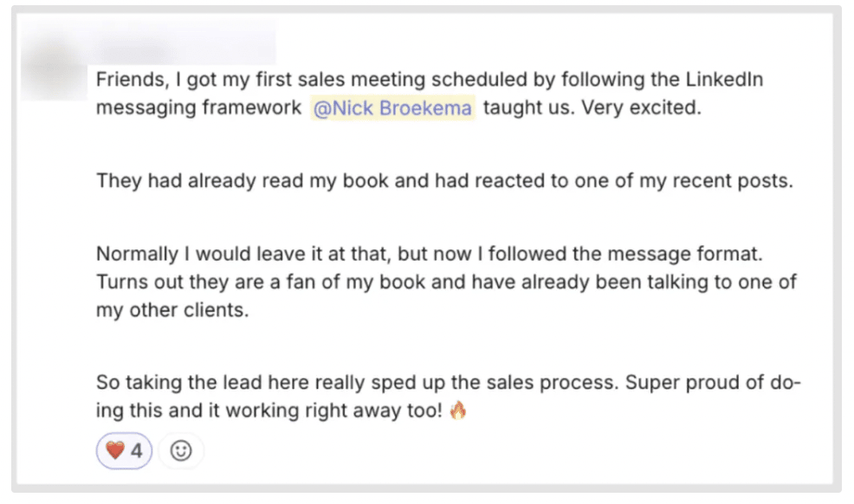The image size is (854, 504).
Task: Click the words "recent posts."
Action: (742, 181)
